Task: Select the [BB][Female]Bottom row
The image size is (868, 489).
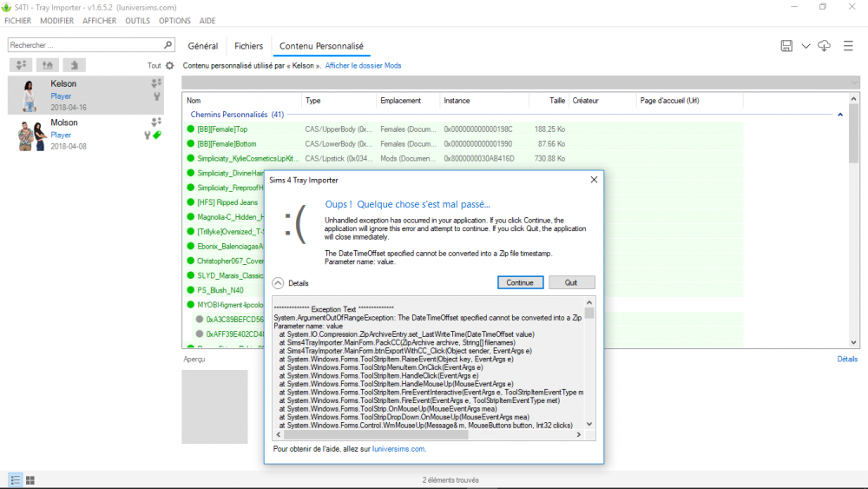Action: pos(464,143)
